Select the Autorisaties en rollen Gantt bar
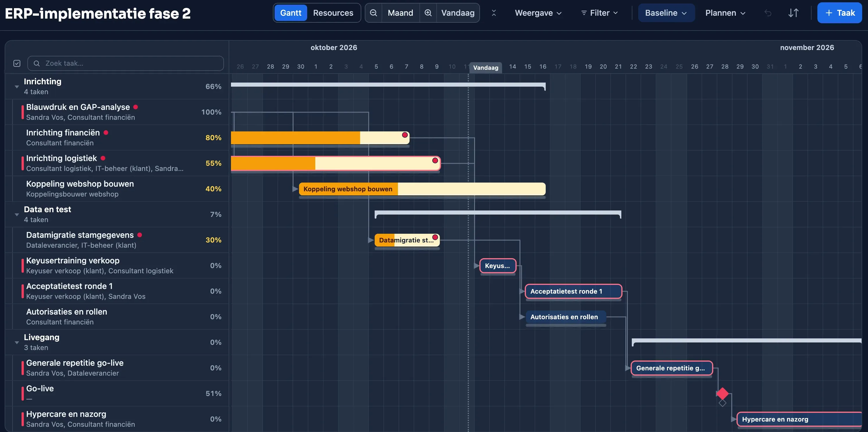This screenshot has height=432, width=868. pos(566,317)
